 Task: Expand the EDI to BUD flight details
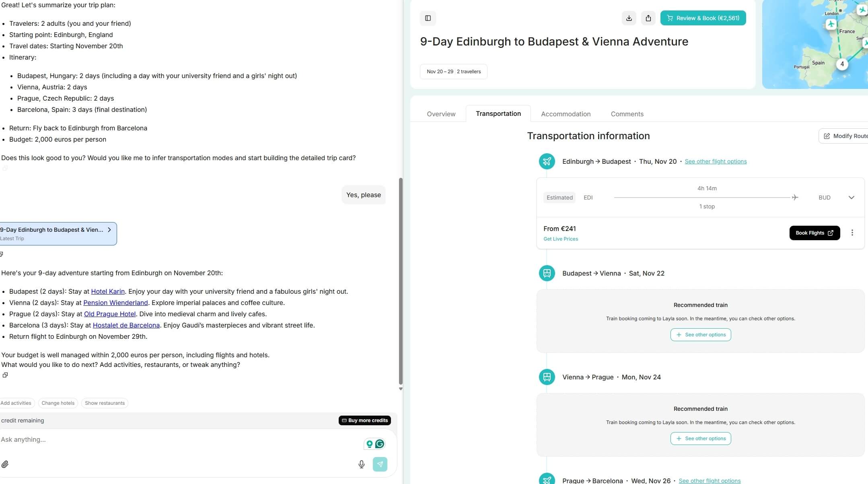pos(851,198)
